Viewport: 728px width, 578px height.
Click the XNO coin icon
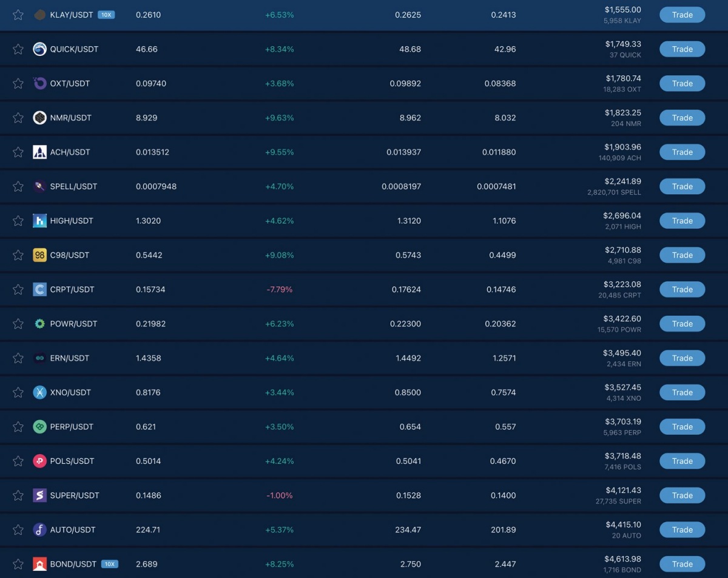39,392
